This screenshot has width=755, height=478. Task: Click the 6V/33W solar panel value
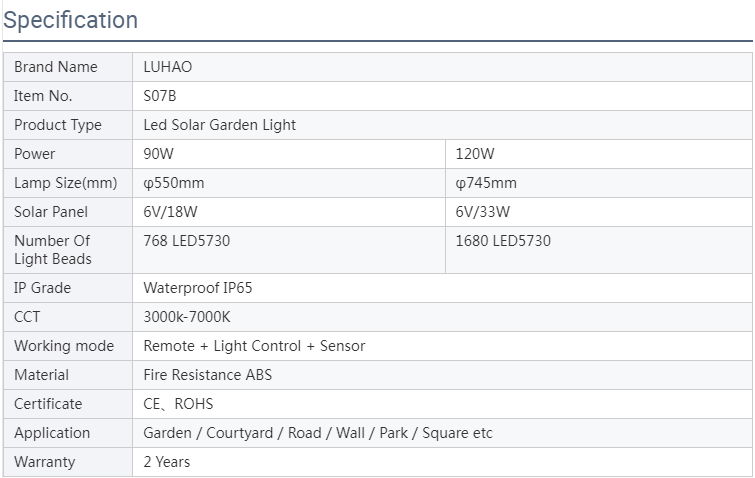pyautogui.click(x=483, y=212)
